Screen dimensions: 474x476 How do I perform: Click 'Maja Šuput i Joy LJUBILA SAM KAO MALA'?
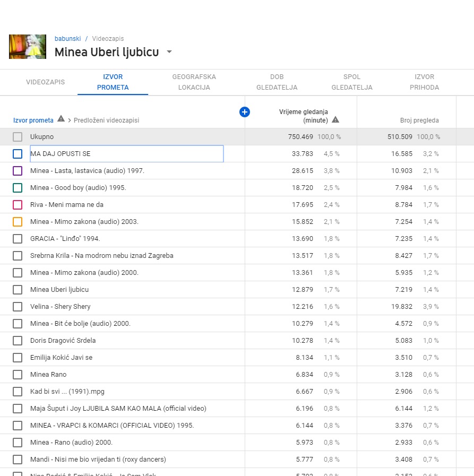(x=118, y=409)
